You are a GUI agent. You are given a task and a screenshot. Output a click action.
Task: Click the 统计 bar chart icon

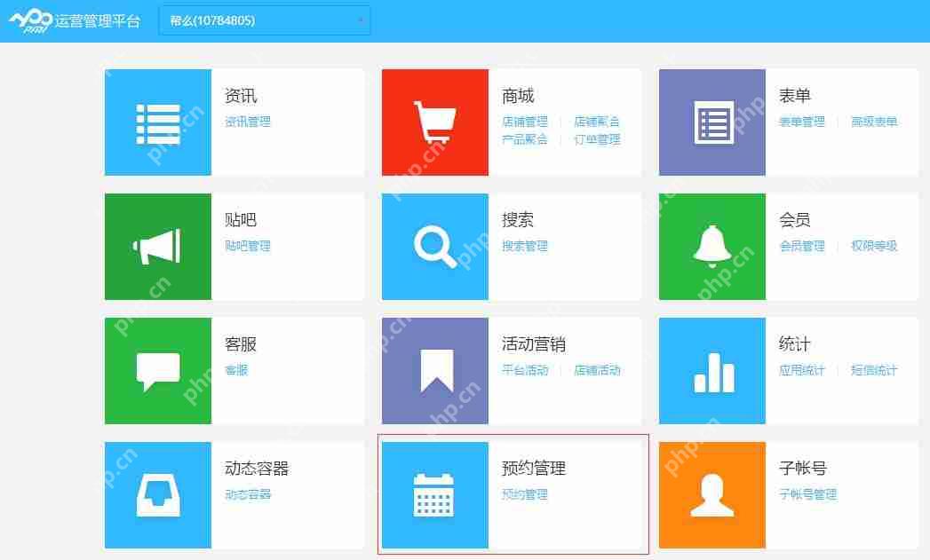pyautogui.click(x=711, y=370)
